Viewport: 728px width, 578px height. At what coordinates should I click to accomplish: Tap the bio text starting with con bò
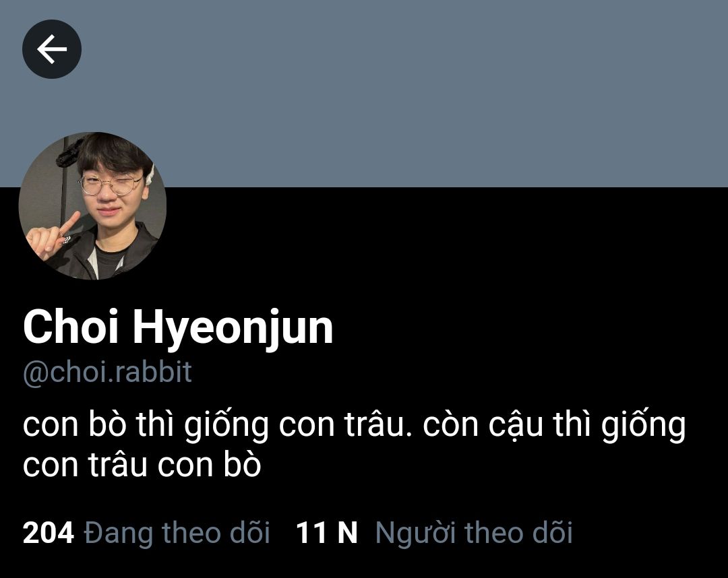click(x=355, y=445)
